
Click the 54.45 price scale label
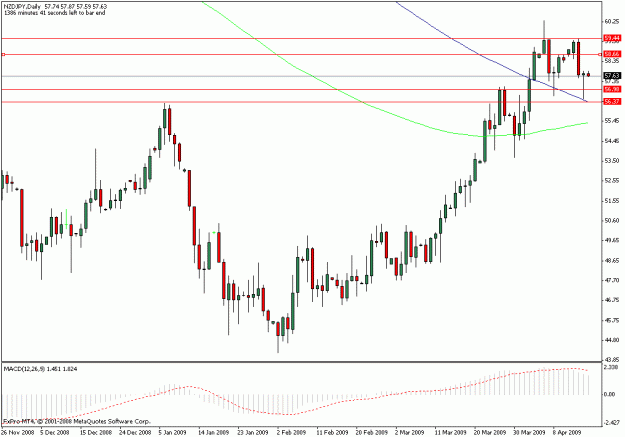tap(612, 141)
